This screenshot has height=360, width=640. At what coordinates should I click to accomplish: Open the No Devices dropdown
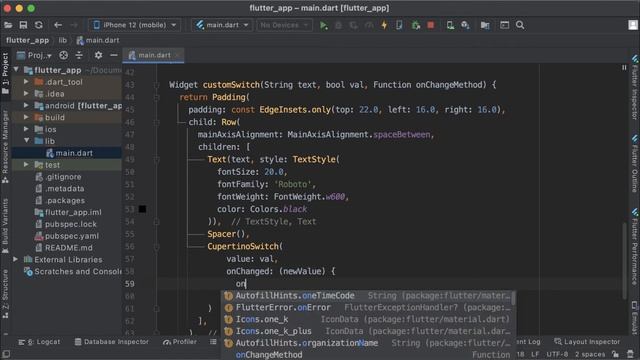[284, 25]
